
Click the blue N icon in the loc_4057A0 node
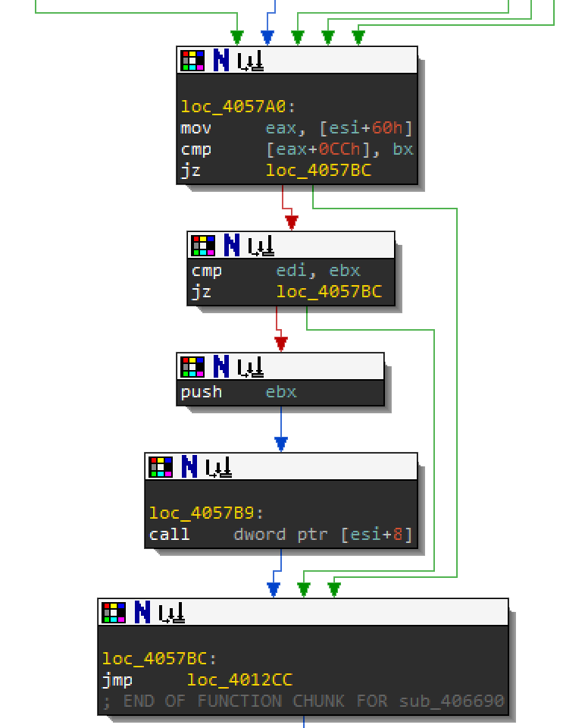220,61
